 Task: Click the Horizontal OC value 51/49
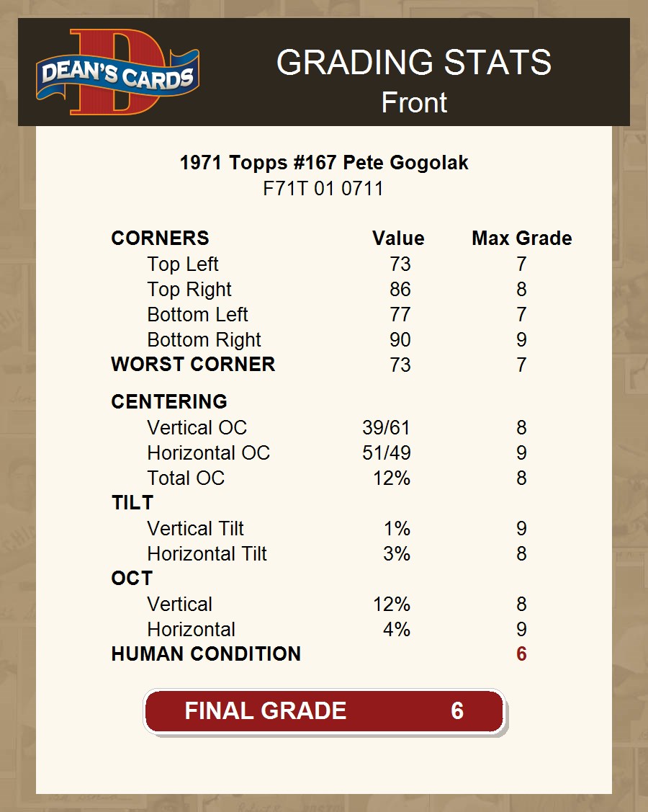click(x=386, y=453)
